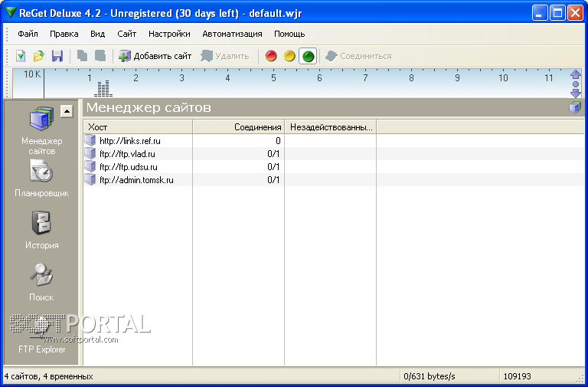Close the ReGet Deluxe window

pos(575,13)
